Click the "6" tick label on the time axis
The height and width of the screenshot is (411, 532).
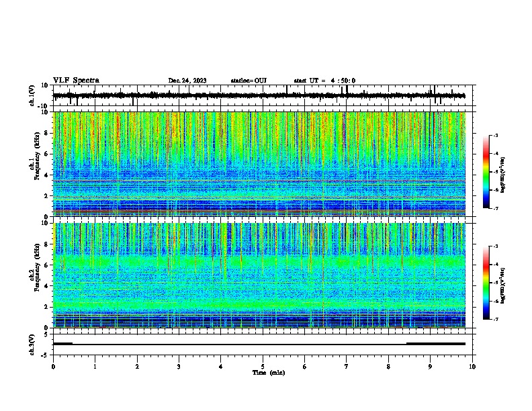coord(305,367)
